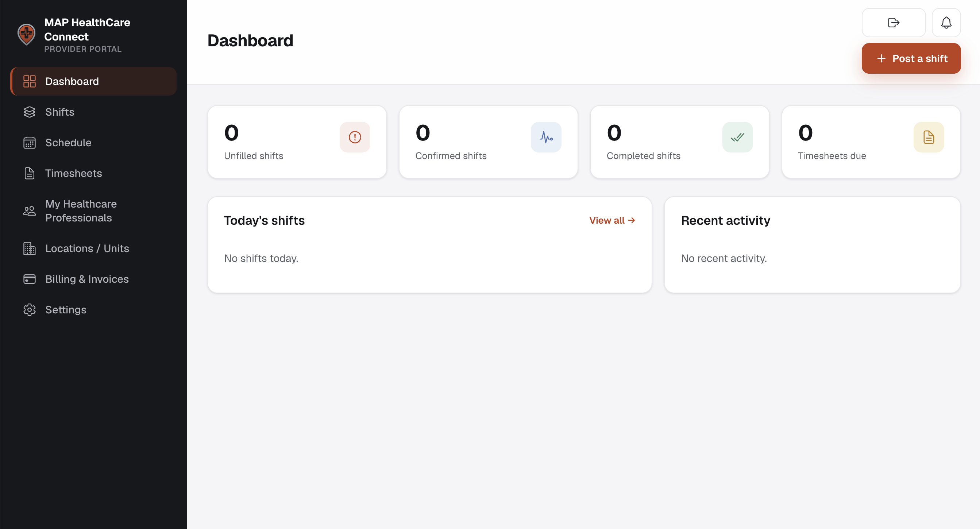The height and width of the screenshot is (529, 980).
Task: Click the 'No shifts today.' text
Action: [261, 259]
